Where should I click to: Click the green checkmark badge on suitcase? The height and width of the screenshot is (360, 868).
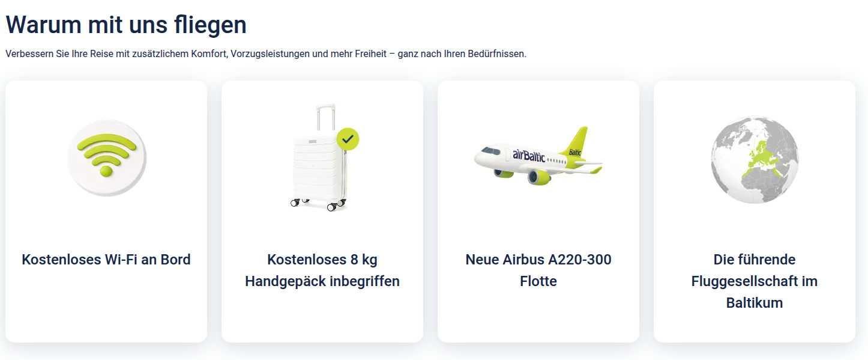click(348, 139)
